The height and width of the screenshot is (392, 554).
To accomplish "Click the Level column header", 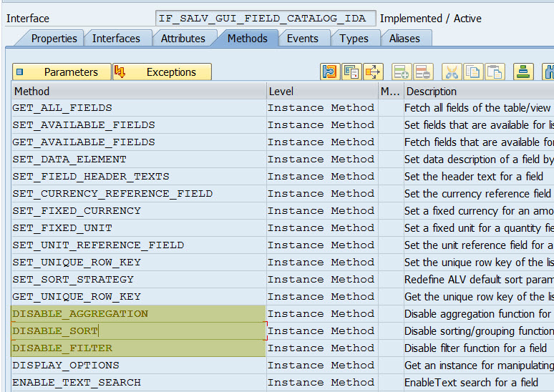I will coord(322,92).
